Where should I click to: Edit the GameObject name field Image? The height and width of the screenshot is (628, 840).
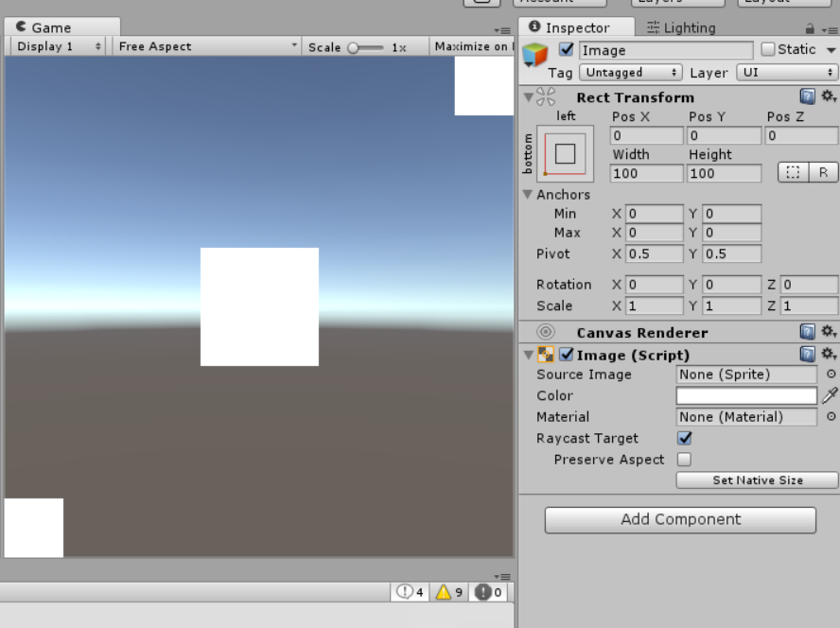coord(666,50)
